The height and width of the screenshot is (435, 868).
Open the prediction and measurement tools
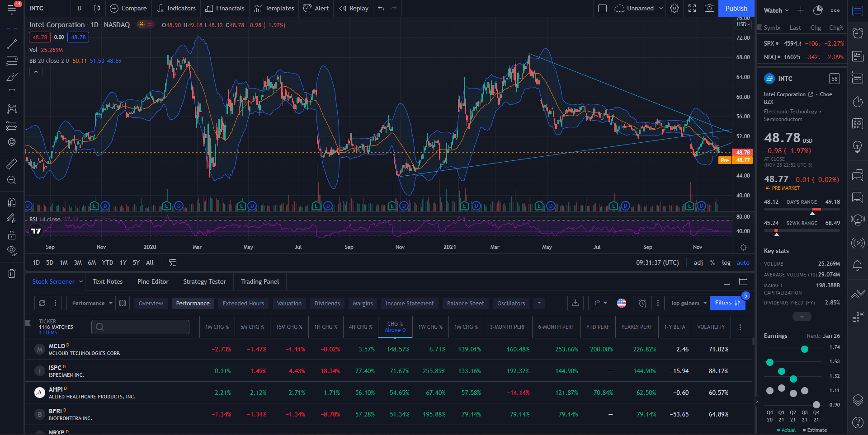tap(12, 126)
